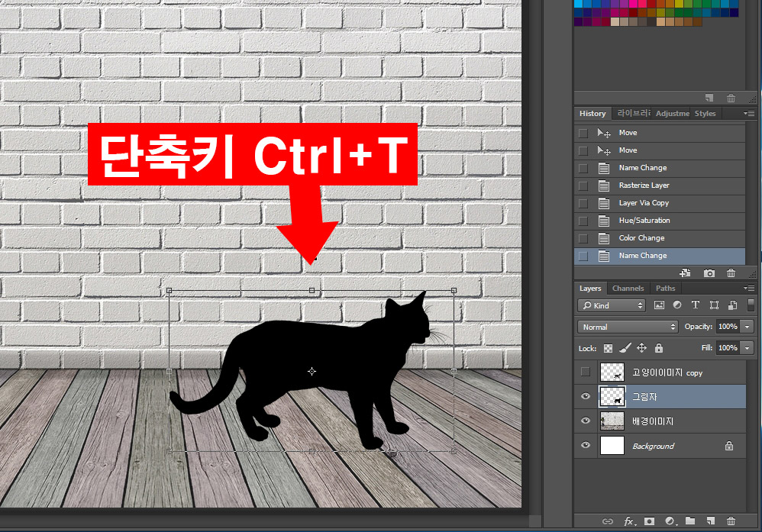Take a new snapshot with the camera icon
The image size is (762, 532).
pos(709,272)
